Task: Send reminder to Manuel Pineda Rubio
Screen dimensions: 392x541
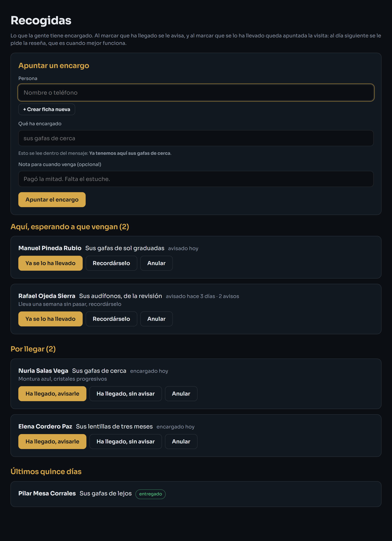Action: click(111, 263)
